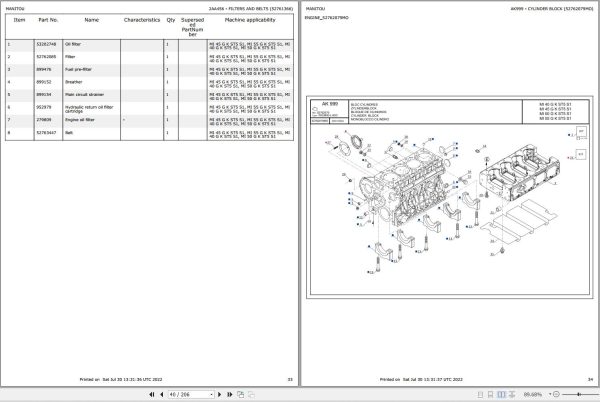Click the 'Part No.' column header
The height and width of the screenshot is (402, 600).
tap(48, 20)
